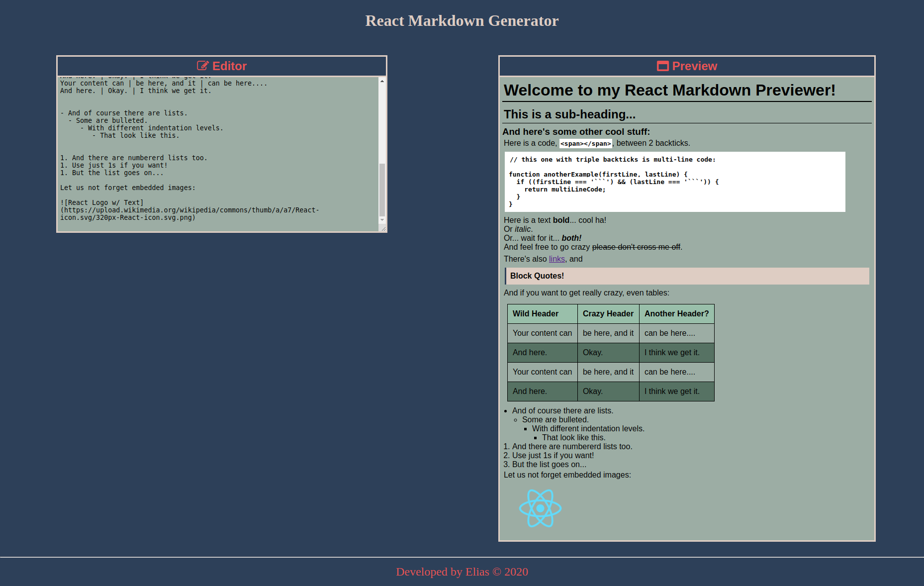The height and width of the screenshot is (586, 924).
Task: Click 'Let us not forget embedded images:' in editor
Action: (128, 188)
